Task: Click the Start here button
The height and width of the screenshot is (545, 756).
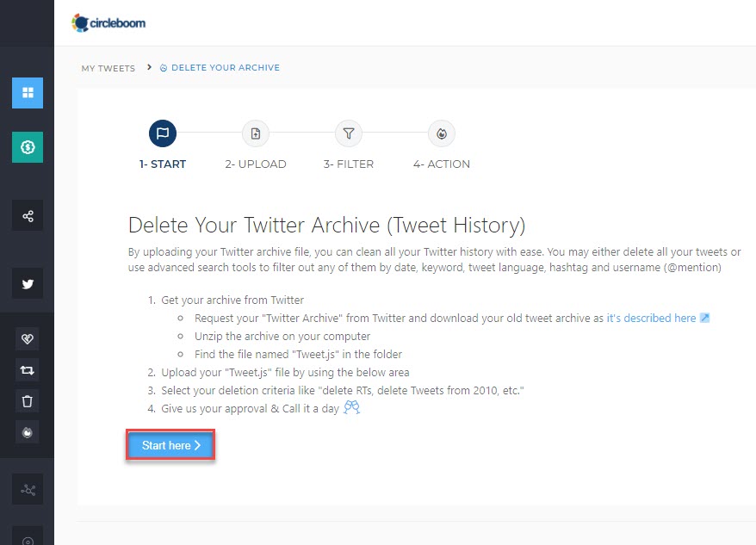Action: pyautogui.click(x=170, y=445)
